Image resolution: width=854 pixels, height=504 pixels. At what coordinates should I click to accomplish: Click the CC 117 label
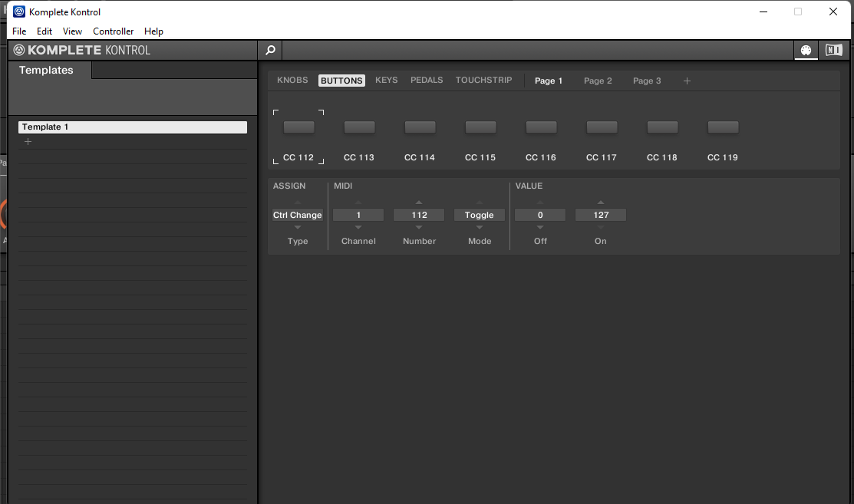click(x=602, y=157)
